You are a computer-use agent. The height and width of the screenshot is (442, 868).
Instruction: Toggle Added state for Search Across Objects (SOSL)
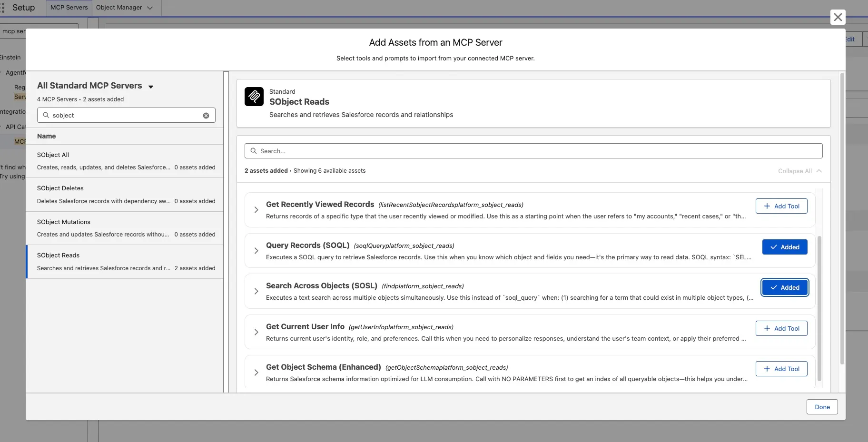click(785, 287)
